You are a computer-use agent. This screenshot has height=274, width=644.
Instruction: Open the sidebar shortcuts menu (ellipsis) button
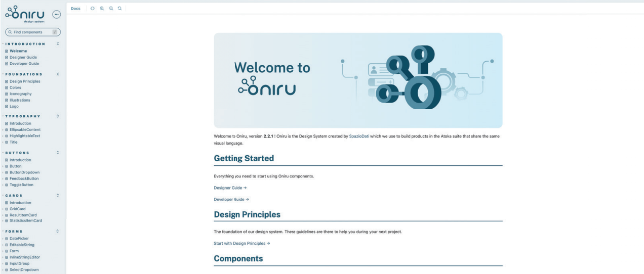pyautogui.click(x=57, y=14)
